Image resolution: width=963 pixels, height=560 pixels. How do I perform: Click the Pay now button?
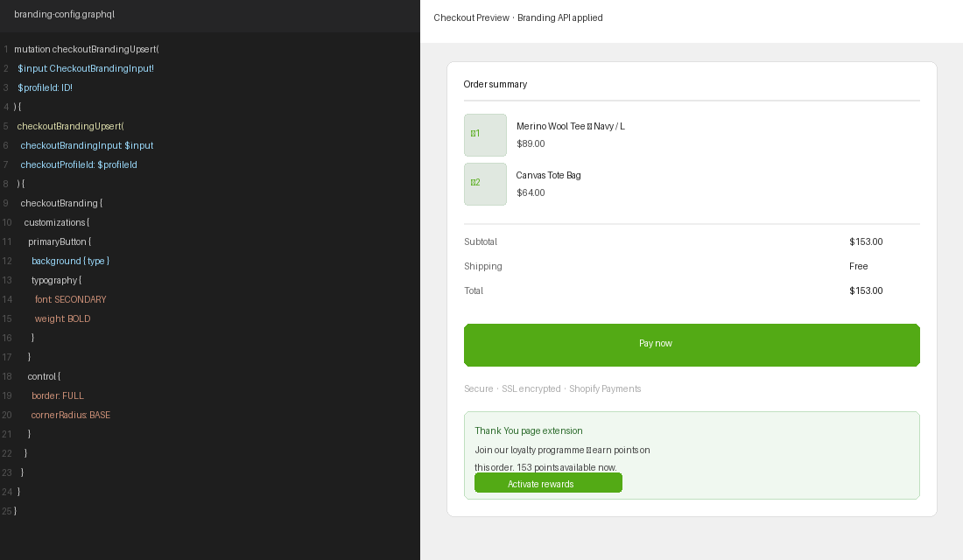(692, 345)
